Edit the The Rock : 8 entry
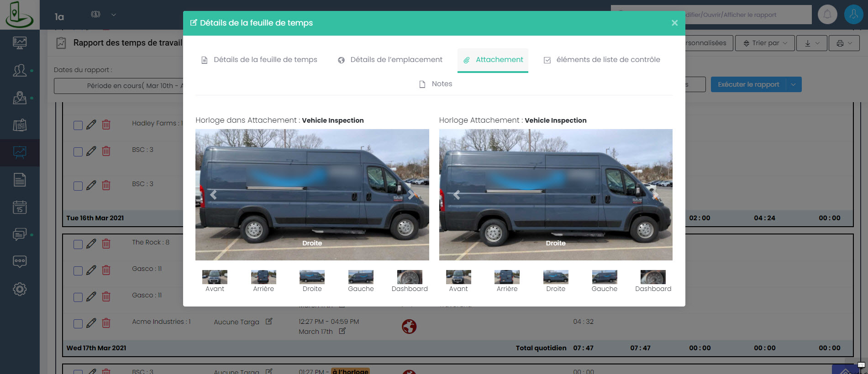This screenshot has width=868, height=374. [91, 244]
